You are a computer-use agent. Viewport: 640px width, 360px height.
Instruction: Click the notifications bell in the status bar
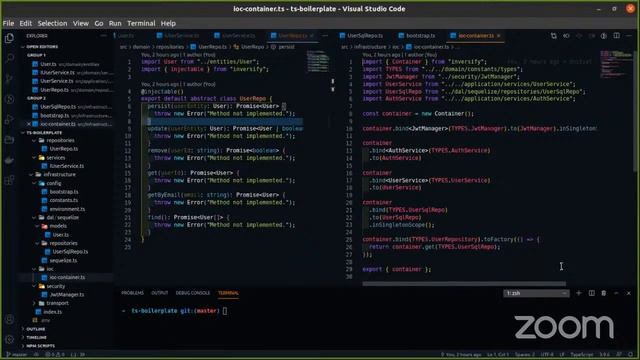(631, 355)
